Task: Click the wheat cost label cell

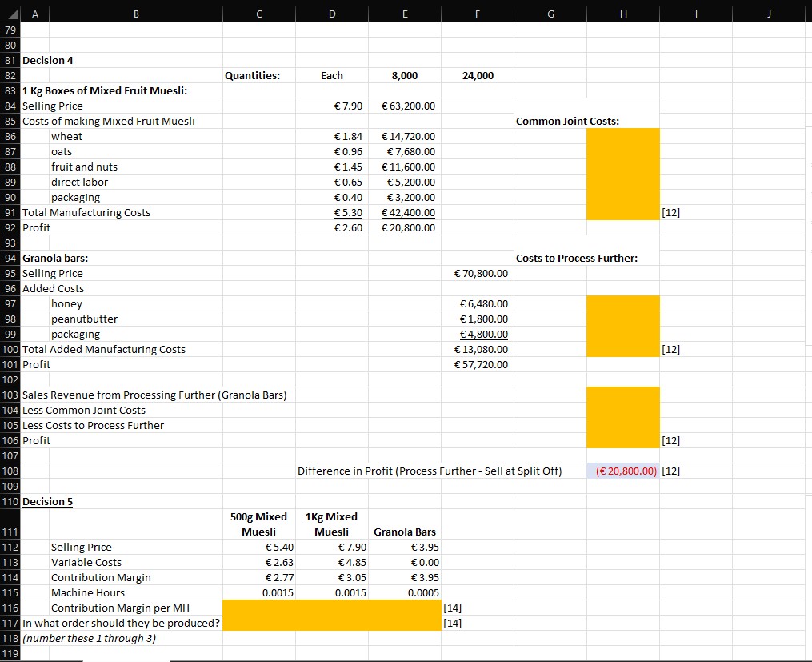Action: 67,136
